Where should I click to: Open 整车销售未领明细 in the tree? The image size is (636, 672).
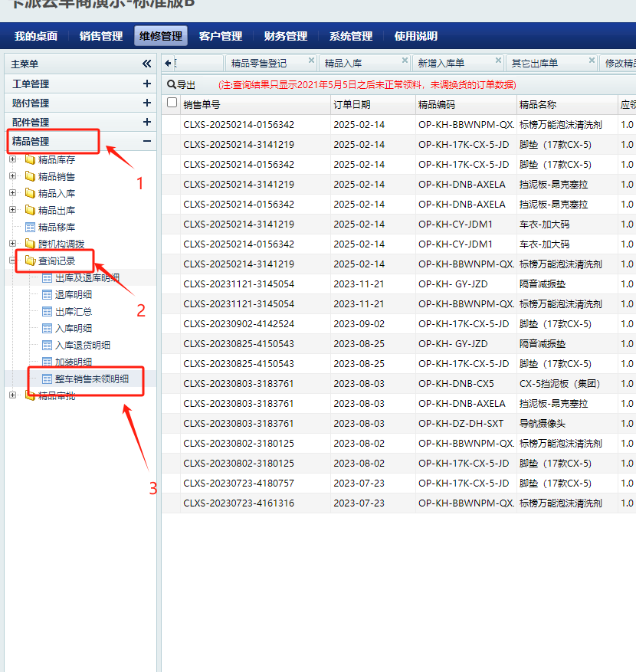(91, 379)
